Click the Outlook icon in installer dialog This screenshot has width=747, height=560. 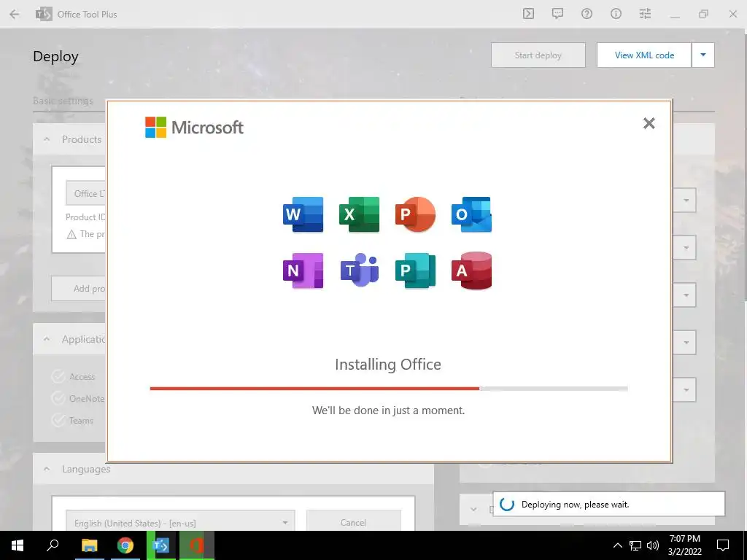(x=472, y=214)
